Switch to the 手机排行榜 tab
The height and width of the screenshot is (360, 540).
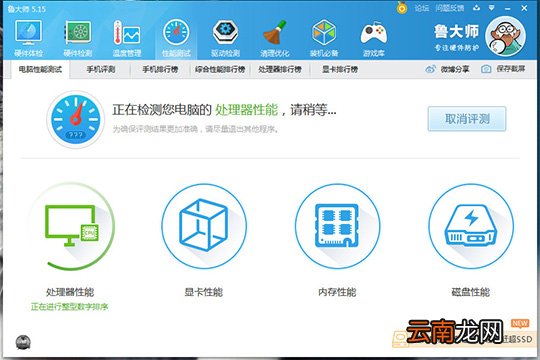pyautogui.click(x=160, y=69)
